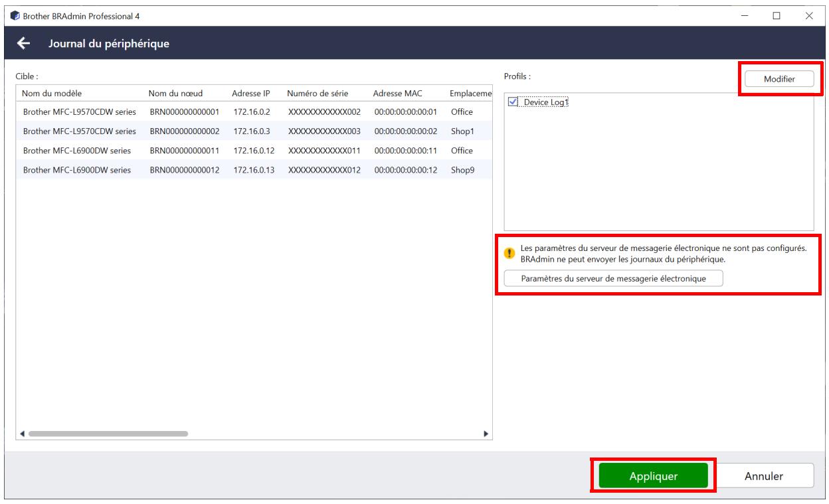Click location Shop9 cell
Screen dimensions: 829x504
point(462,170)
